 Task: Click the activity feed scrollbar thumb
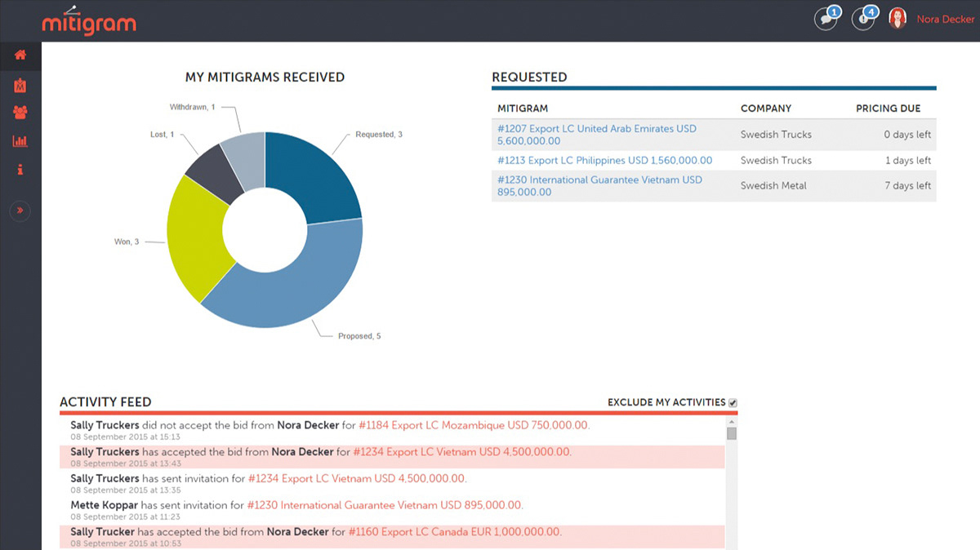732,433
